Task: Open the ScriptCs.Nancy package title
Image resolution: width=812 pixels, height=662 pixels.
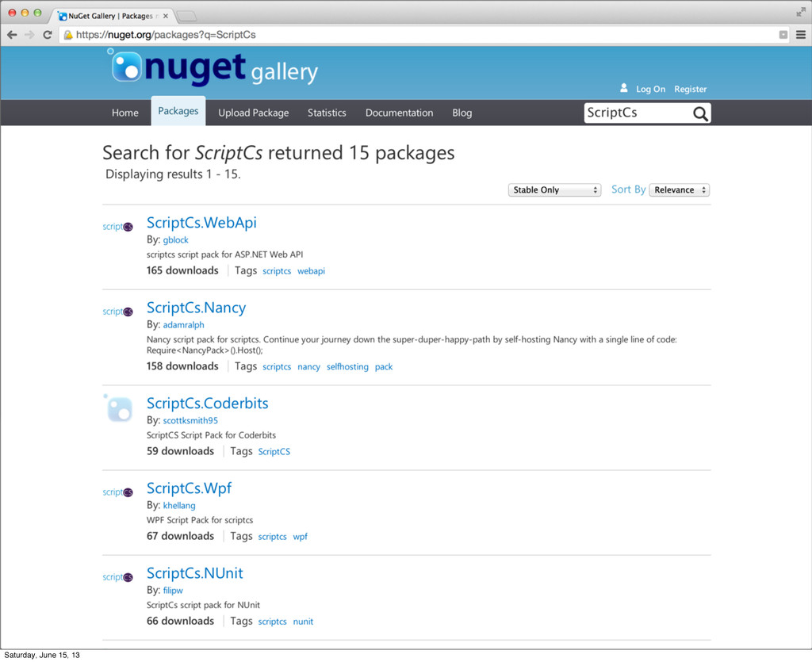Action: click(x=197, y=308)
